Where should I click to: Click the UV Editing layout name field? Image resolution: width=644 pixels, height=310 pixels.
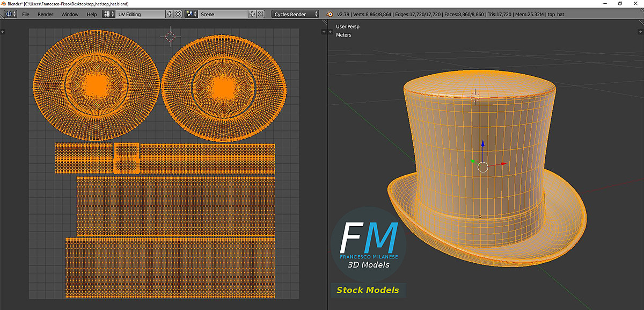point(140,15)
